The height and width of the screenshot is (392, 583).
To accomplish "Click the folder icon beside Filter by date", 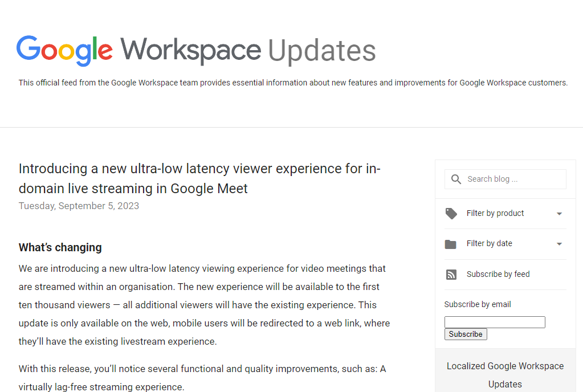I will pyautogui.click(x=451, y=243).
